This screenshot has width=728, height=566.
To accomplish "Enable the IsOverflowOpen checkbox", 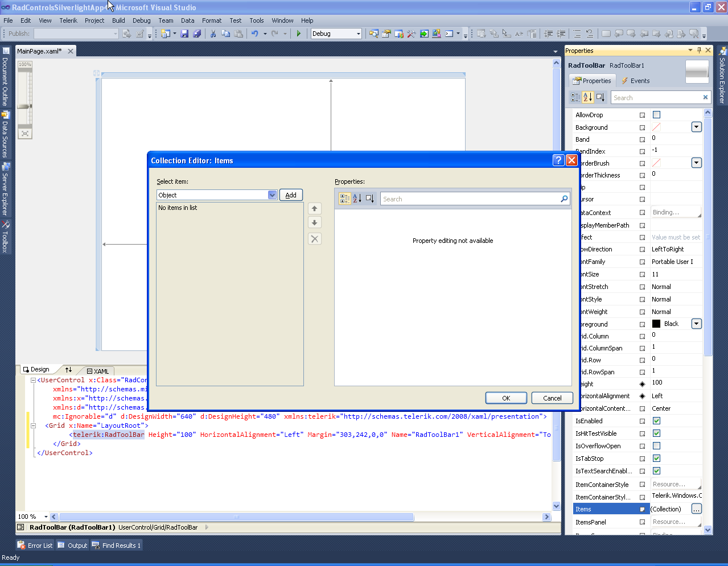I will [x=656, y=446].
